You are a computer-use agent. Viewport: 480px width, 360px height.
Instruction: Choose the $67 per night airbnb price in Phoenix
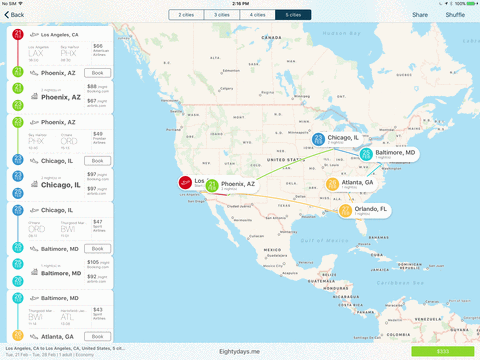[x=97, y=103]
